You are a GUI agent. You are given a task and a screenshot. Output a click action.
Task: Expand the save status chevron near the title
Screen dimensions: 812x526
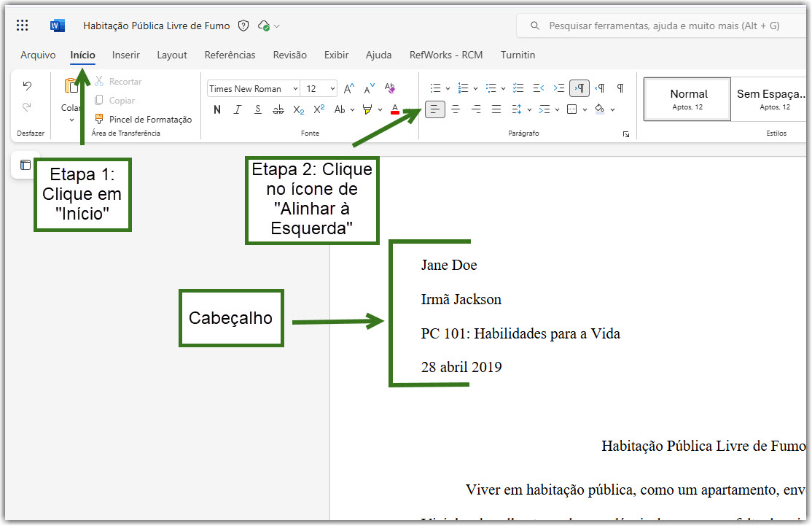pos(277,26)
